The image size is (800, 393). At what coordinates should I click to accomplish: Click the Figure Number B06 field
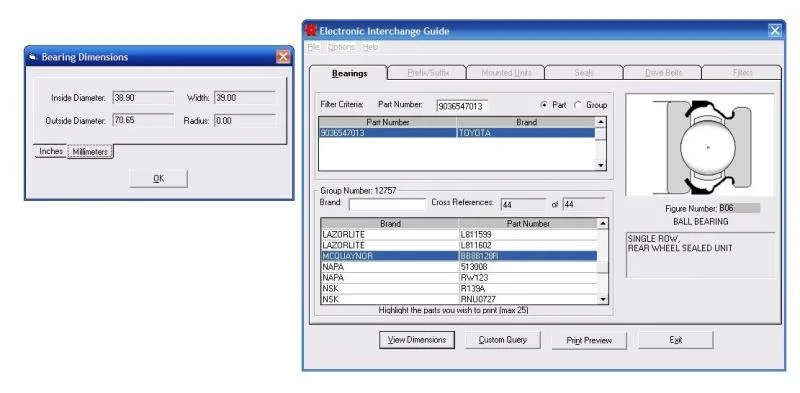739,208
